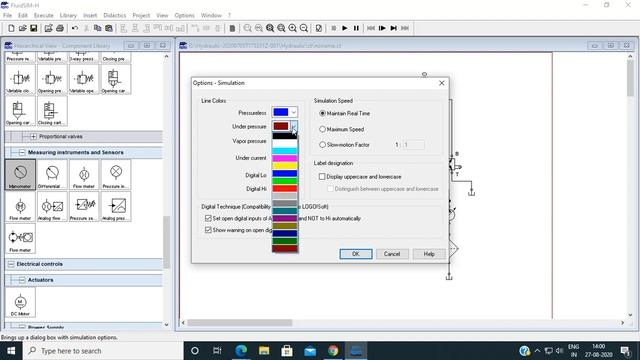Select Slow-motion Factor radio button
640x360 pixels.
[x=322, y=144]
